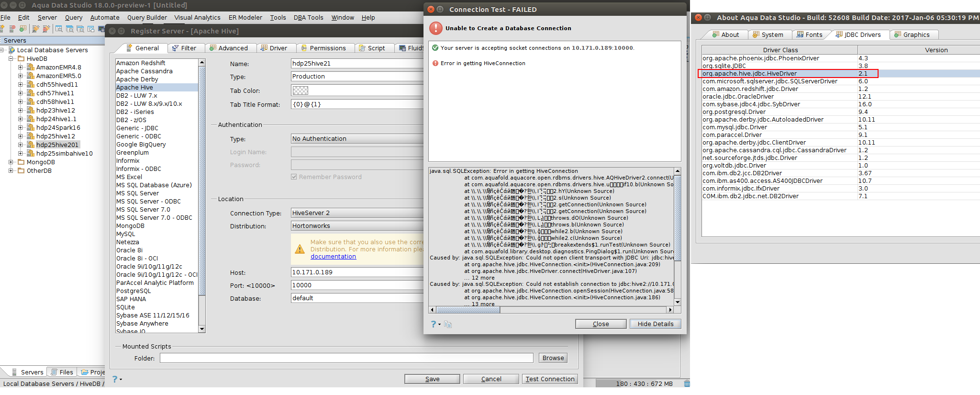Click the HiveDB folder icon
This screenshot has height=395, width=980.
coord(21,58)
